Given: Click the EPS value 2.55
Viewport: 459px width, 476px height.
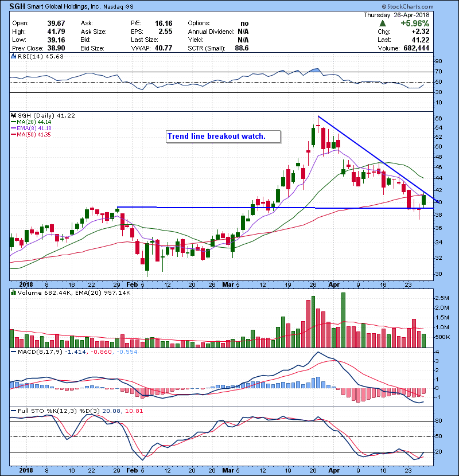Looking at the screenshot, I should coord(165,32).
